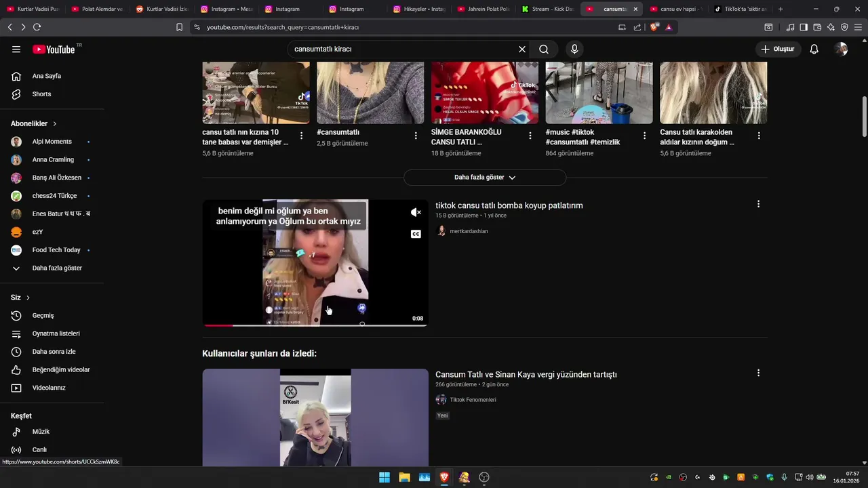
Task: Expand shorts with 'Daha fazla göster'
Action: [x=485, y=178]
